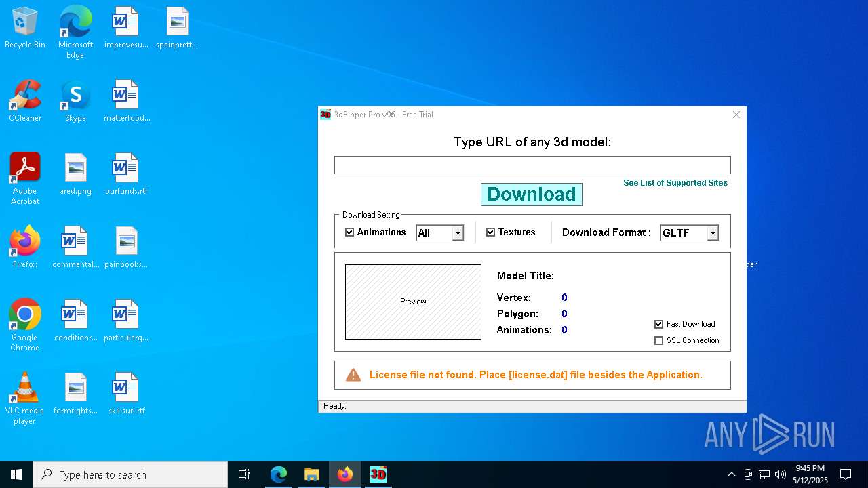
Task: Open the Microsoft Edge desktop shortcut
Action: click(75, 33)
